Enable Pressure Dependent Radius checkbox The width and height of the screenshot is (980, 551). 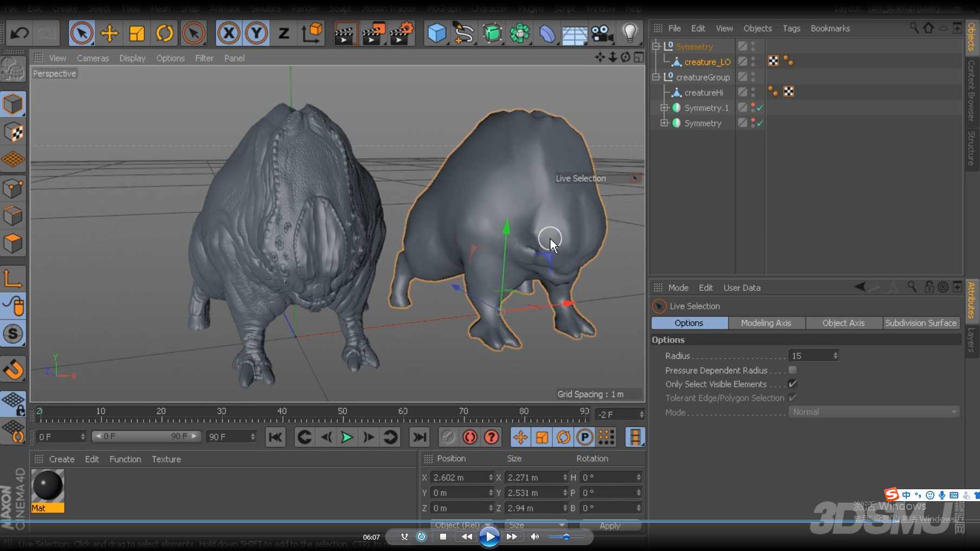[x=792, y=370]
